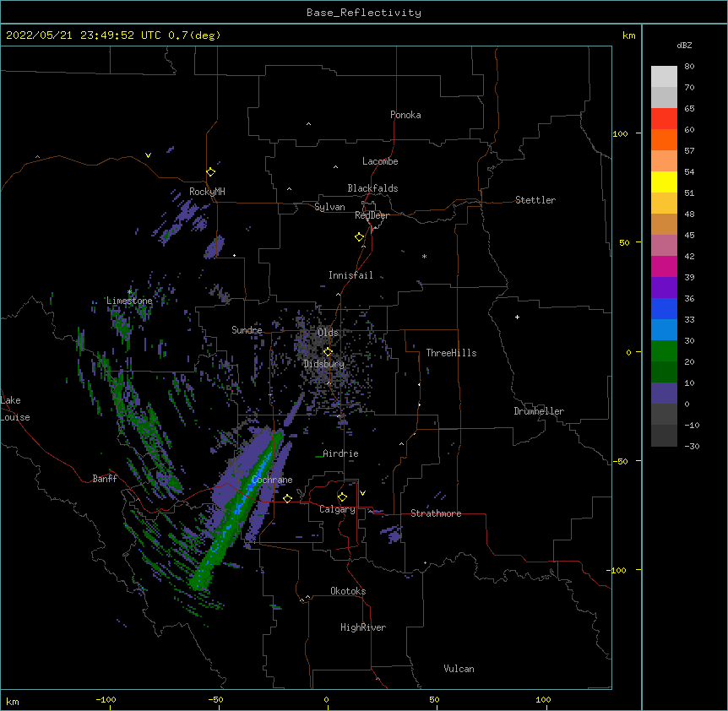Click the yellow diamond marker above Calgary

point(342,497)
